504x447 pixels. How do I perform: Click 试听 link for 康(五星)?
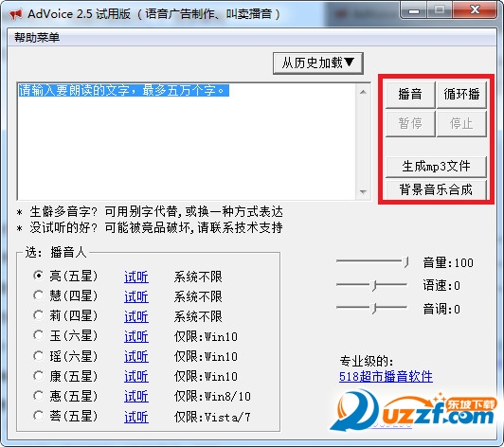pos(136,377)
